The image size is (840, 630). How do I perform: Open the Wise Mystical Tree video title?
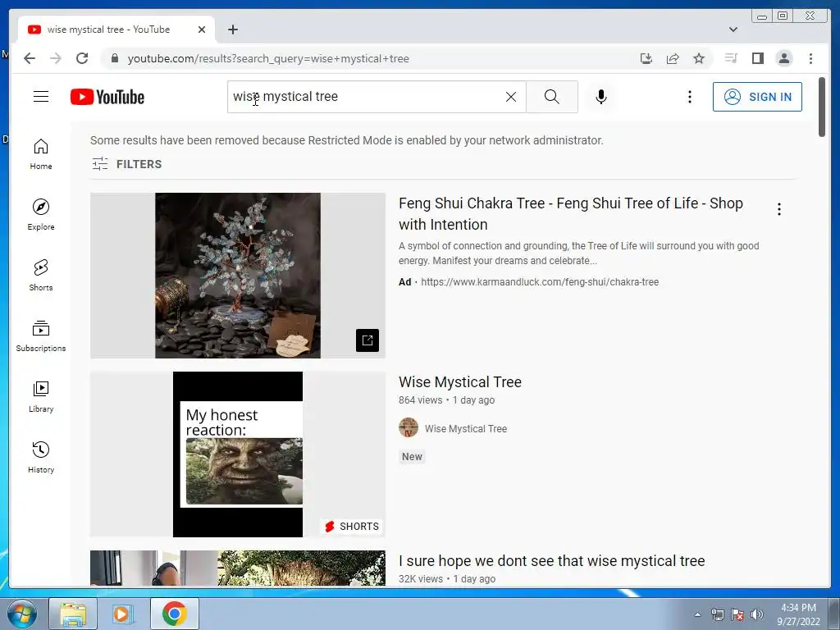[459, 382]
